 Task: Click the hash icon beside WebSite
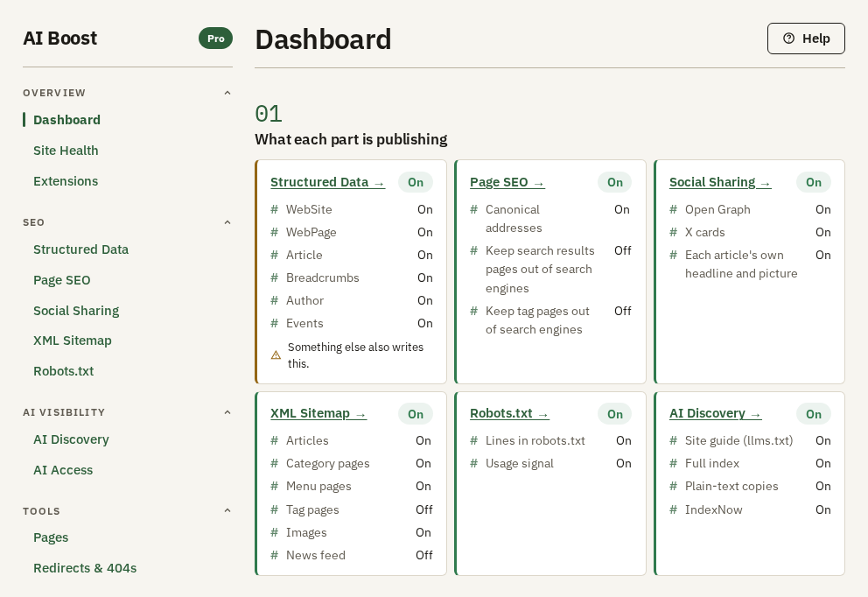pos(274,209)
